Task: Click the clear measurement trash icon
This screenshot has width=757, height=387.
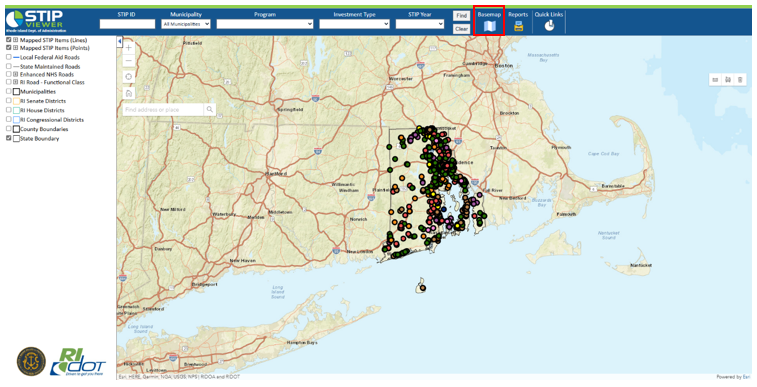Action: coord(740,80)
